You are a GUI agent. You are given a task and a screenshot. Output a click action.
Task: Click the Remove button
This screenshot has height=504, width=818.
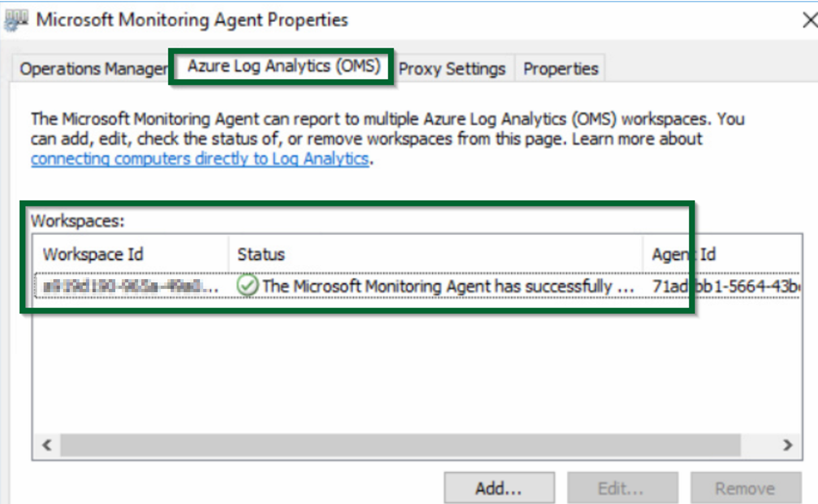745,488
